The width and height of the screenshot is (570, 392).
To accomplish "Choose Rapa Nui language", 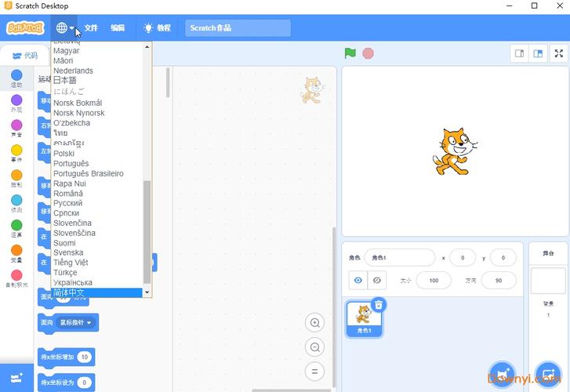I will pos(96,183).
